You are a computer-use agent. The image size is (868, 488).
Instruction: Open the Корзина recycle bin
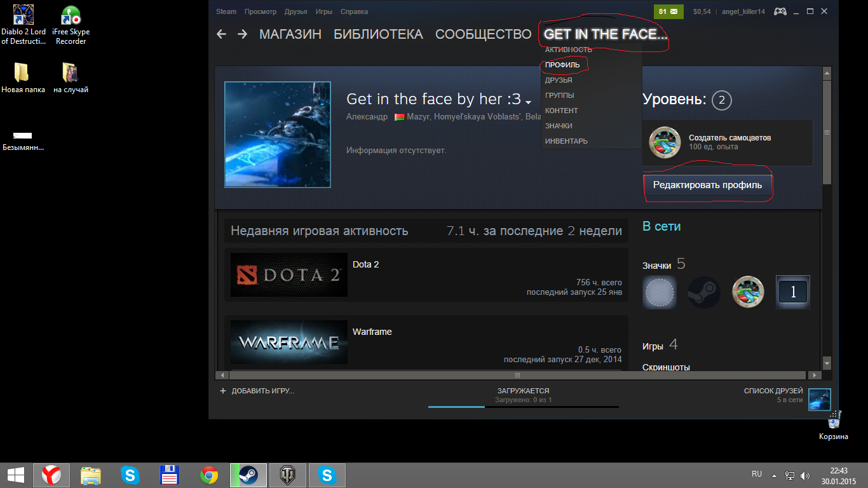click(x=833, y=424)
